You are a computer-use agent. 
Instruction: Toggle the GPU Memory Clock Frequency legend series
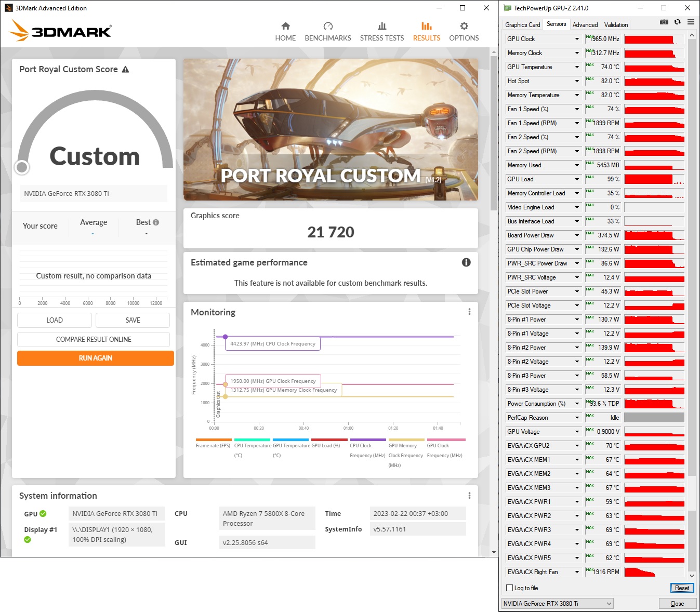[x=406, y=453]
